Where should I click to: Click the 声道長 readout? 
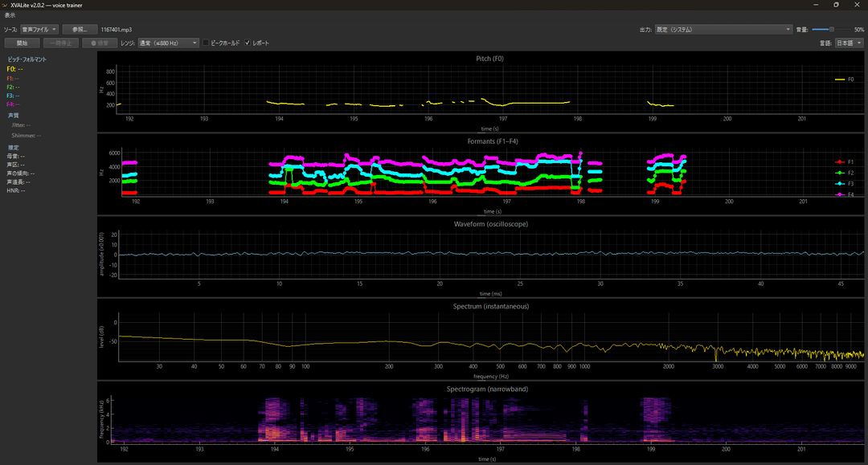pos(18,182)
